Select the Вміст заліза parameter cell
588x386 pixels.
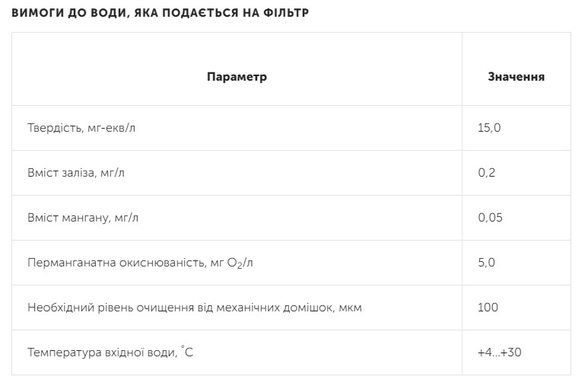point(76,173)
